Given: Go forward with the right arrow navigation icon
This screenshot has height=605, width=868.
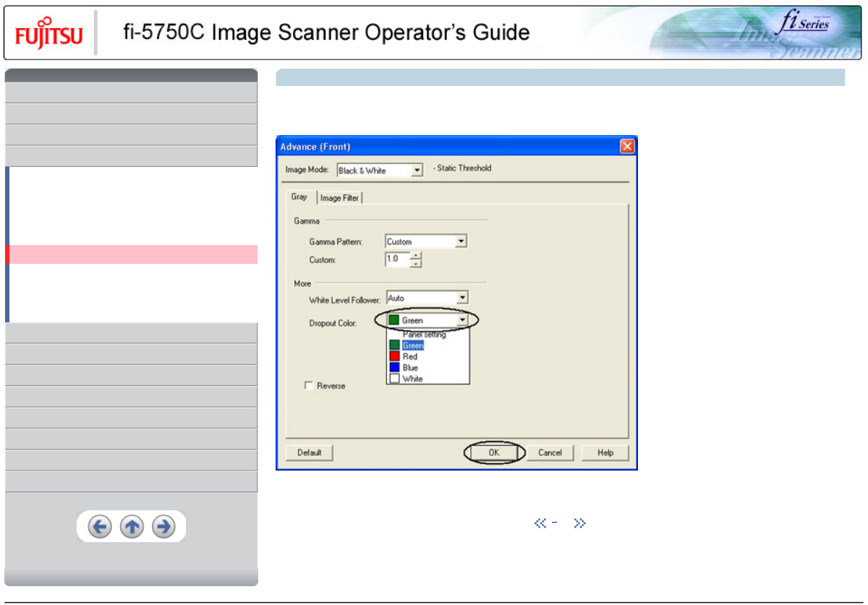Looking at the screenshot, I should point(164,527).
